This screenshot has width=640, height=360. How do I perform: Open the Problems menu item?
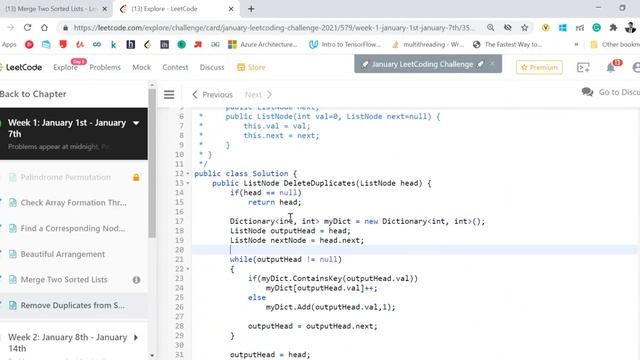pos(105,67)
